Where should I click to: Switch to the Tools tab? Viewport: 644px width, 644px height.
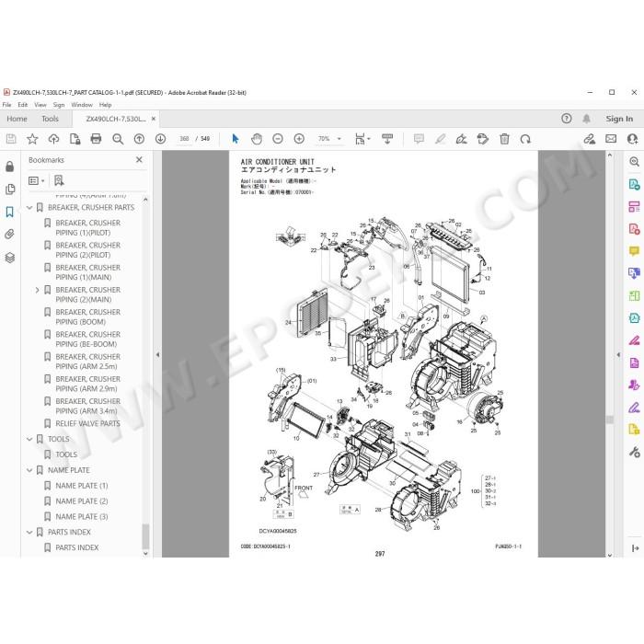coord(50,119)
